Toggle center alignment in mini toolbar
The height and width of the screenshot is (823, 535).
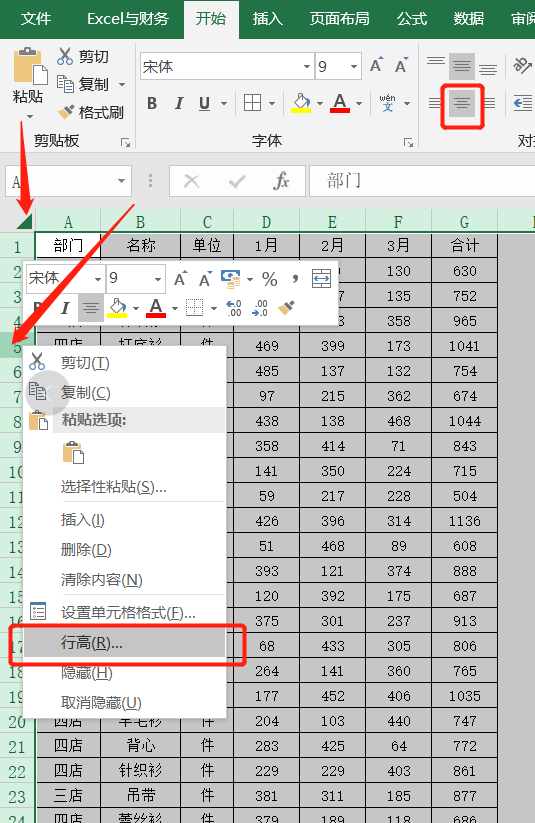(91, 308)
